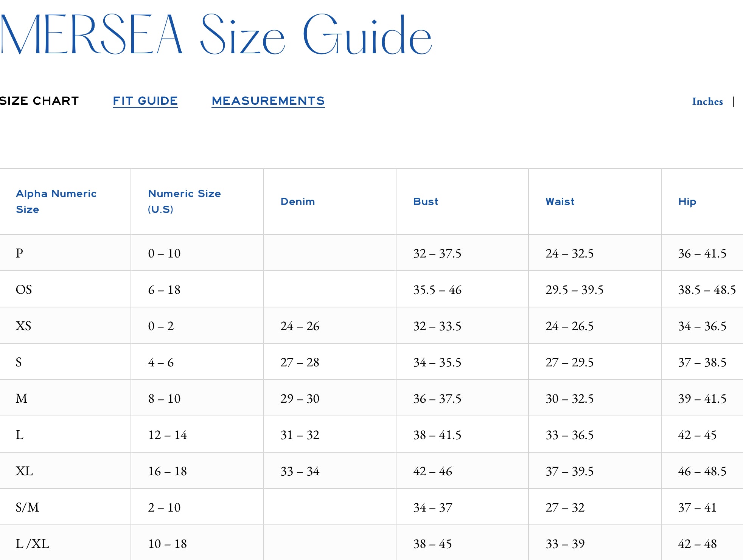Click the Bust column header
The height and width of the screenshot is (560, 743).
pos(426,202)
